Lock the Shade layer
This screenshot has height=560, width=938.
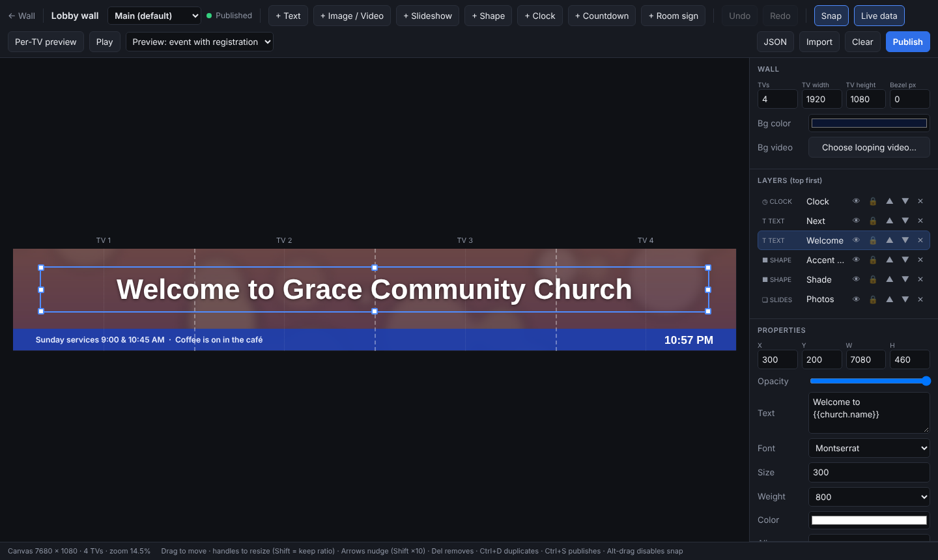pos(873,279)
